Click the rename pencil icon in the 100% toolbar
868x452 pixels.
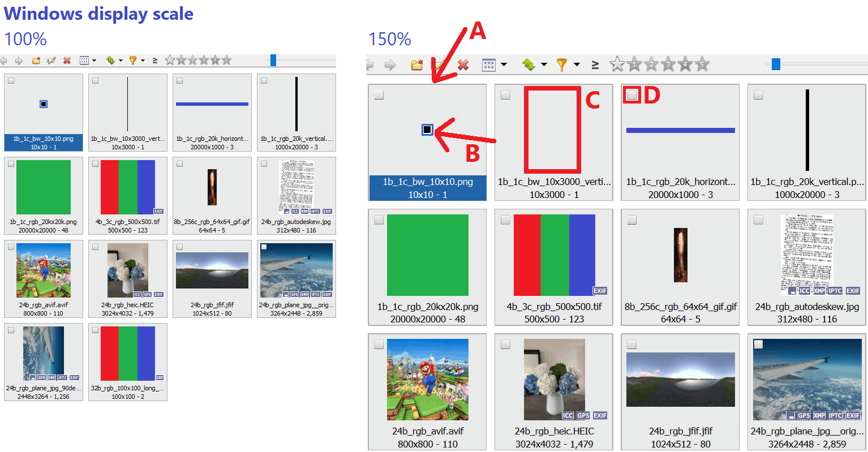tap(51, 61)
